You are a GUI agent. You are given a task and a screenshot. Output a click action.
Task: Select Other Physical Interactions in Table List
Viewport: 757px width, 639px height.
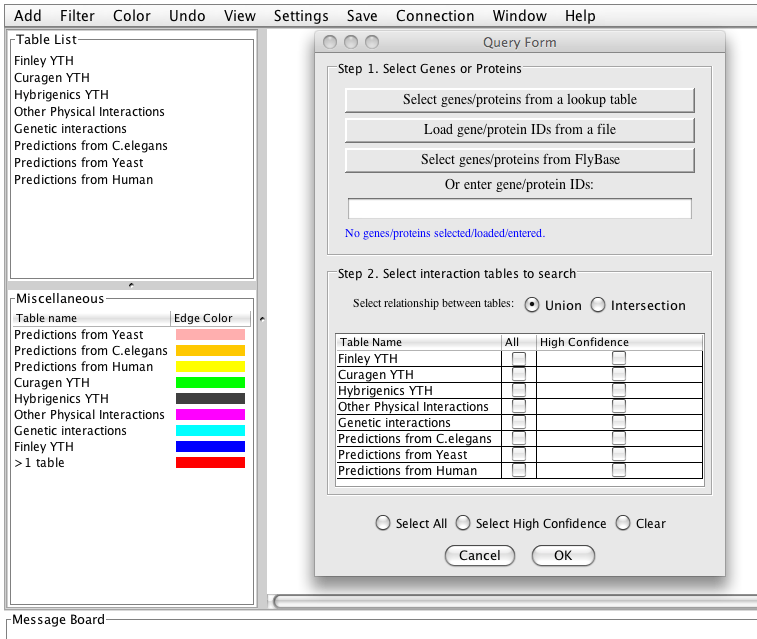(x=89, y=111)
